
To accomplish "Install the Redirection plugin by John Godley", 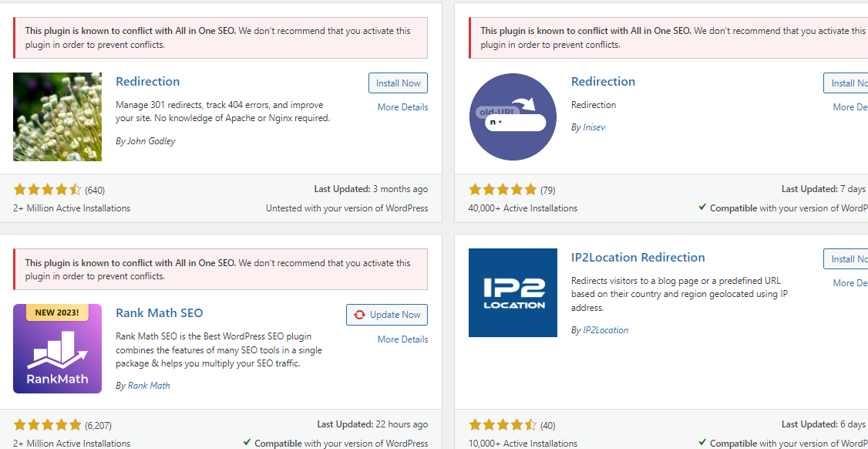I will [x=398, y=83].
